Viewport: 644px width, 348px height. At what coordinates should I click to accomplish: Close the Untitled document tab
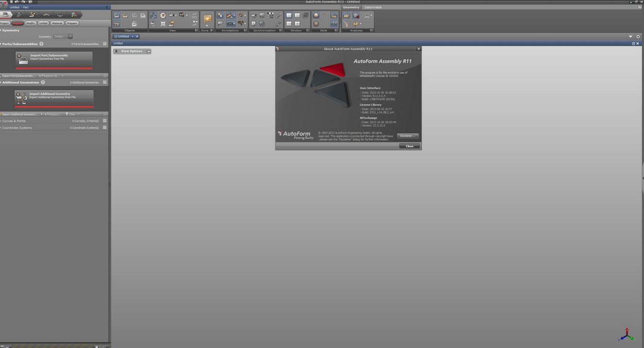pyautogui.click(x=137, y=36)
